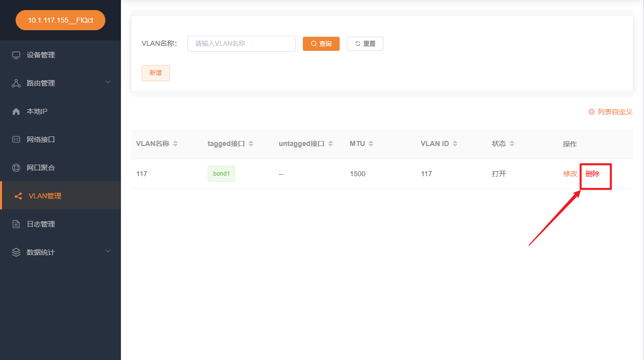Select the 设备管理 monitor icon in sidebar
Image resolution: width=644 pixels, height=360 pixels.
tap(16, 55)
